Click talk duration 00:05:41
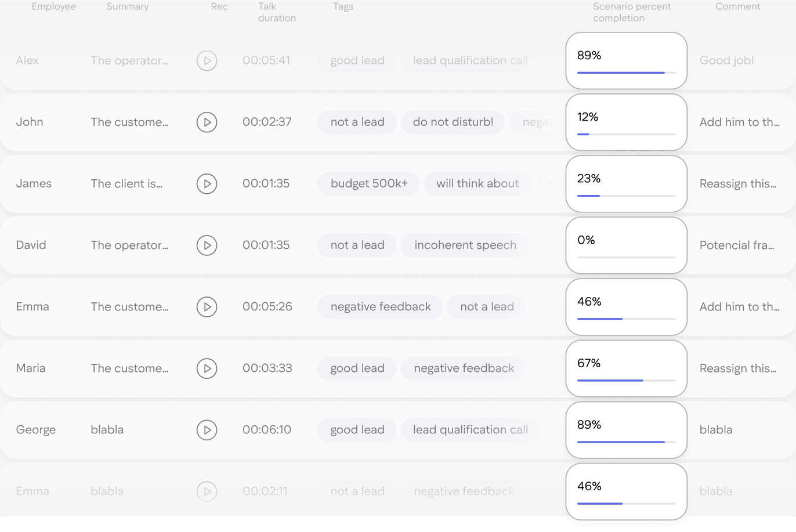Screen dimensions: 796x532 [266, 61]
